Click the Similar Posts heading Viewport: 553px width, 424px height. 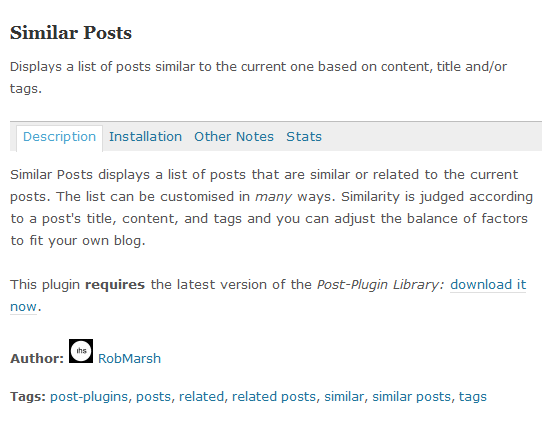71,33
